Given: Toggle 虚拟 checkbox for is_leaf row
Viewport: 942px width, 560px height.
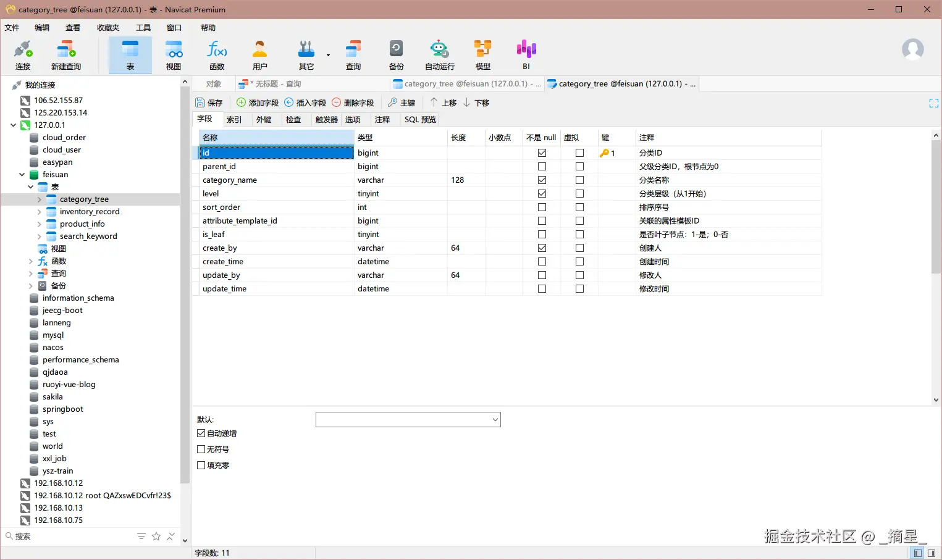Looking at the screenshot, I should [579, 235].
